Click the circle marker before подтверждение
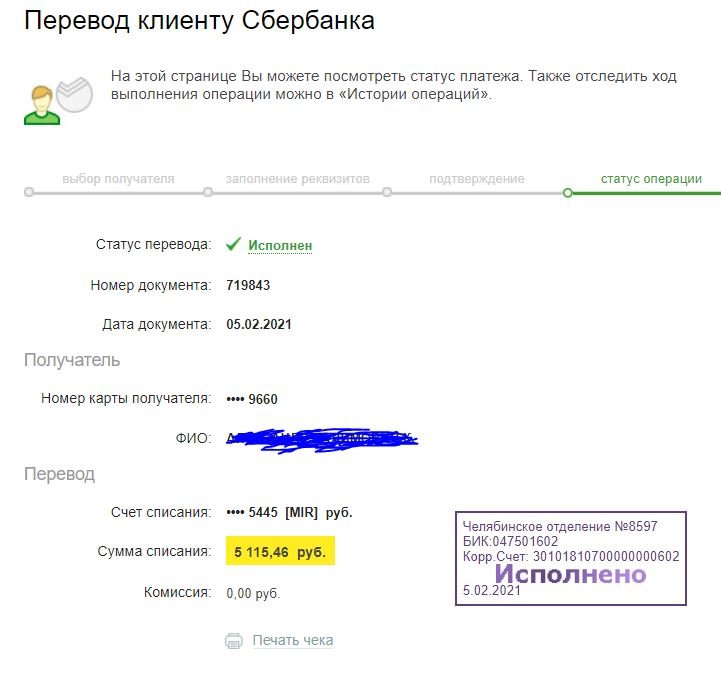This screenshot has height=682, width=721. (387, 192)
